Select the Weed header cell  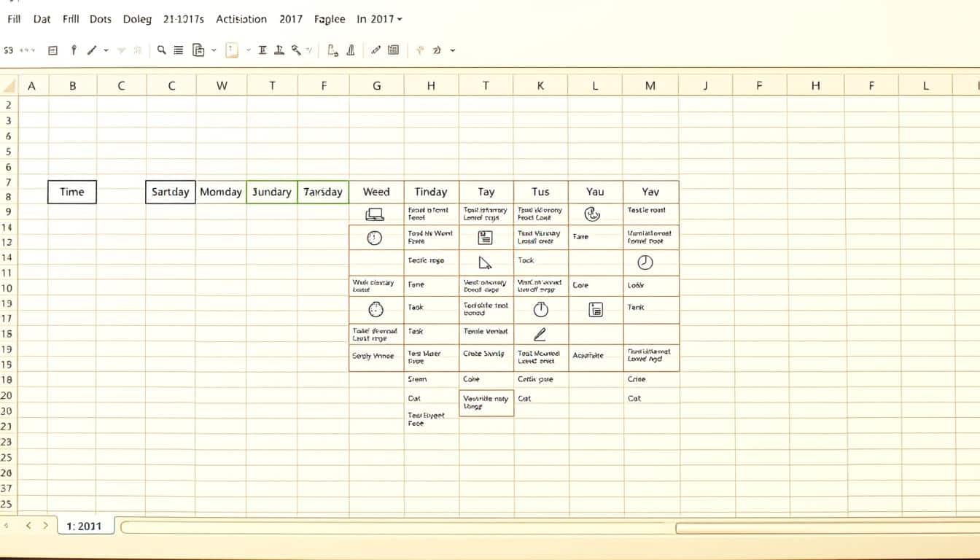pos(376,192)
